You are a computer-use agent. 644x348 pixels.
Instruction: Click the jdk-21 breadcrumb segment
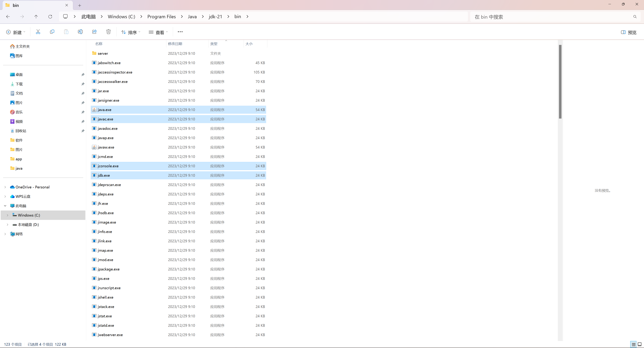pos(215,16)
